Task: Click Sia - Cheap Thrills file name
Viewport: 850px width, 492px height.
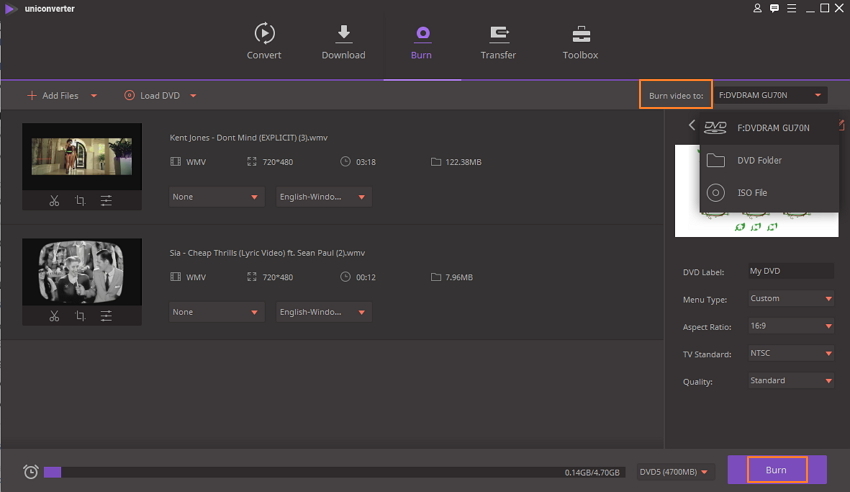Action: [x=267, y=253]
